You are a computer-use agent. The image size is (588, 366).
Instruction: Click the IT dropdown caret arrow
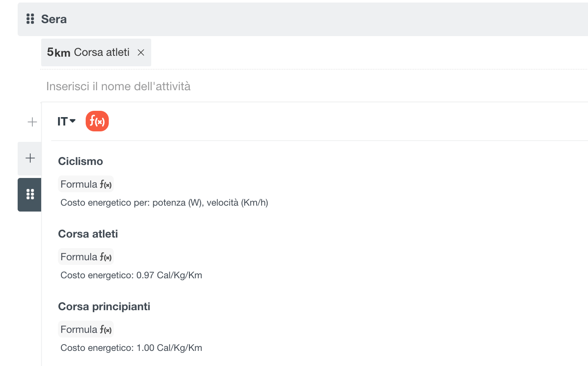[x=73, y=121]
